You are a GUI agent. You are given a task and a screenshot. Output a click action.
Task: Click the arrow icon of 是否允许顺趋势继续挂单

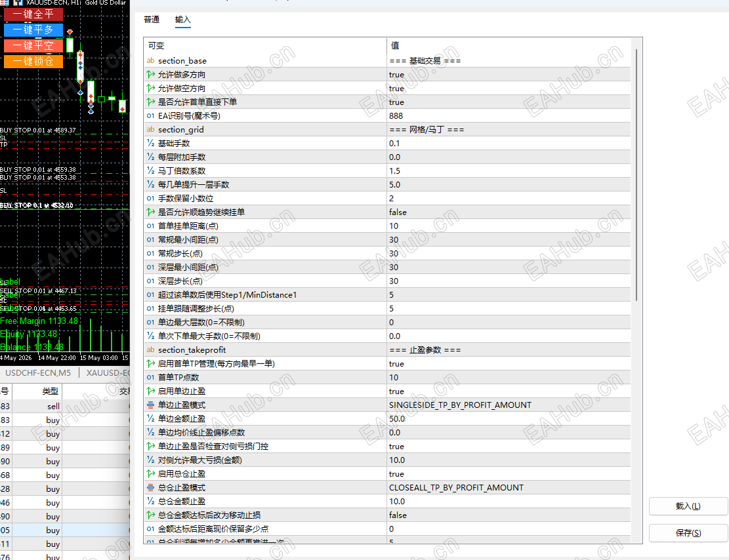151,212
